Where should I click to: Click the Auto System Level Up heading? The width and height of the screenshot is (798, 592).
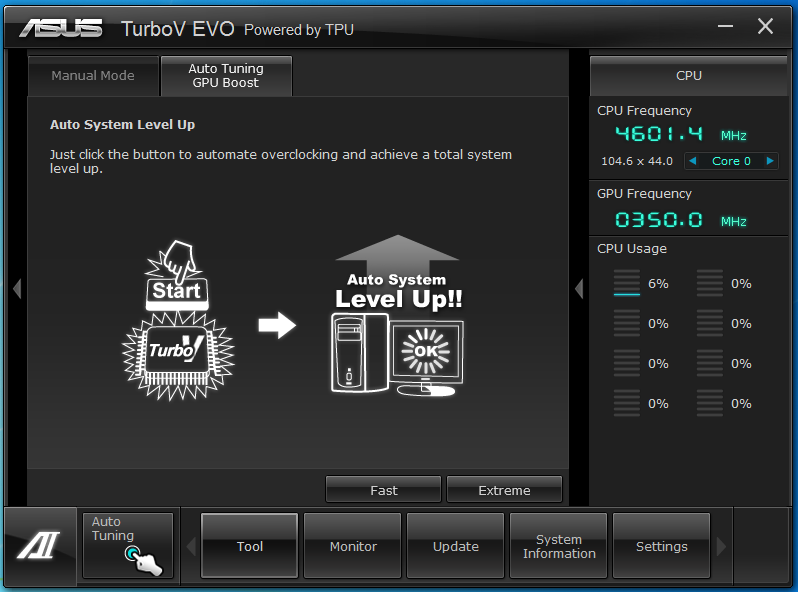[122, 125]
